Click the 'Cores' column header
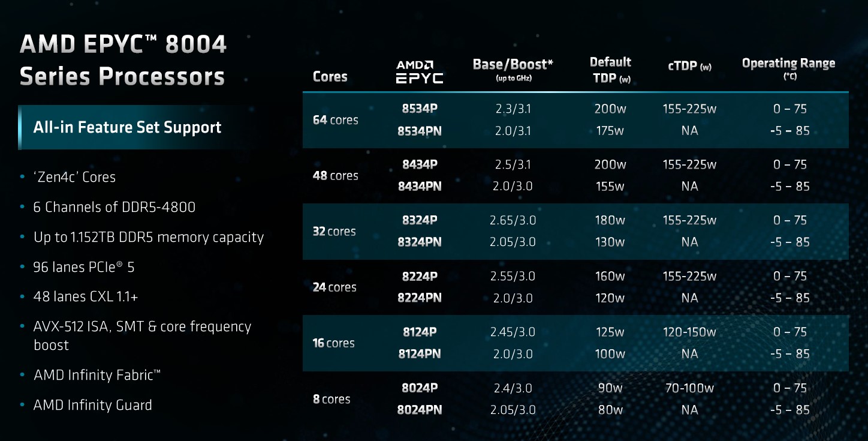Screen dimensions: 868x441 click(330, 77)
